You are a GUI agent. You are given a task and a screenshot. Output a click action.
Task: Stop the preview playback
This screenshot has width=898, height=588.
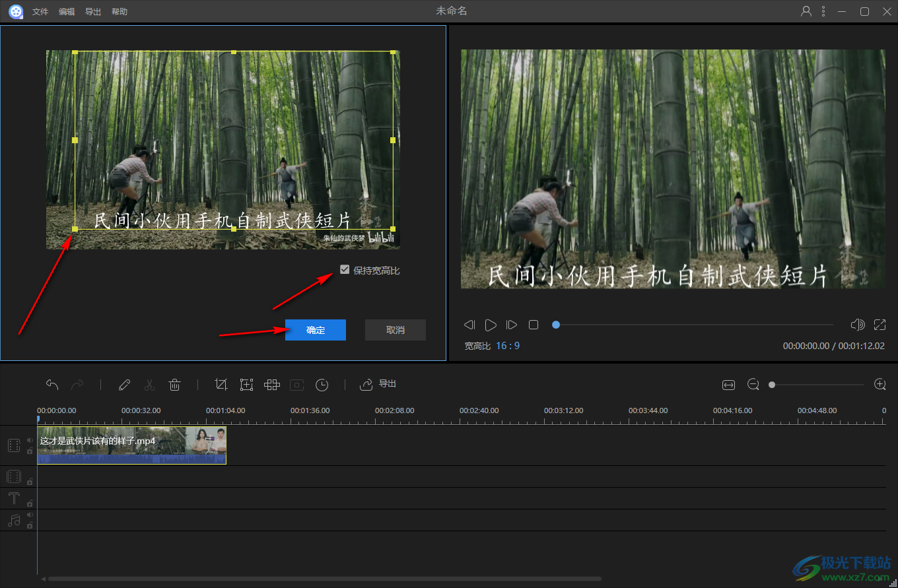534,325
